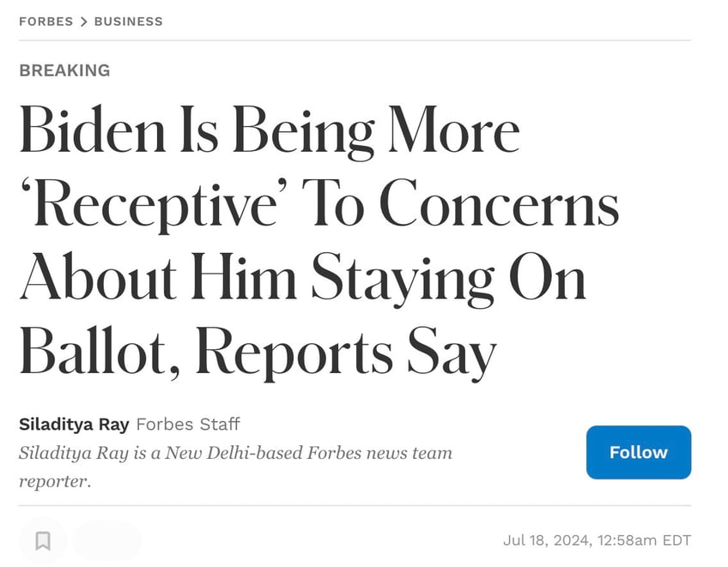Click the Forbes Staff label

pos(188,424)
